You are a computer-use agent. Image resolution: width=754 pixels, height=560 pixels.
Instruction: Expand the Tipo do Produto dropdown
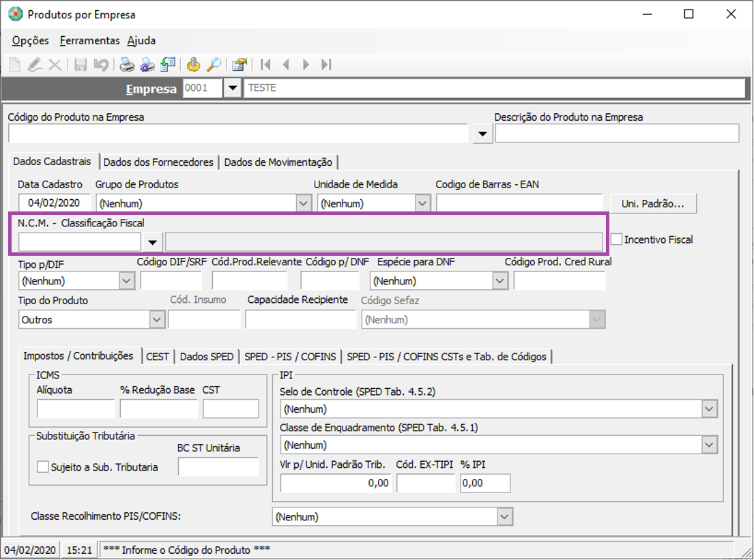coord(157,319)
